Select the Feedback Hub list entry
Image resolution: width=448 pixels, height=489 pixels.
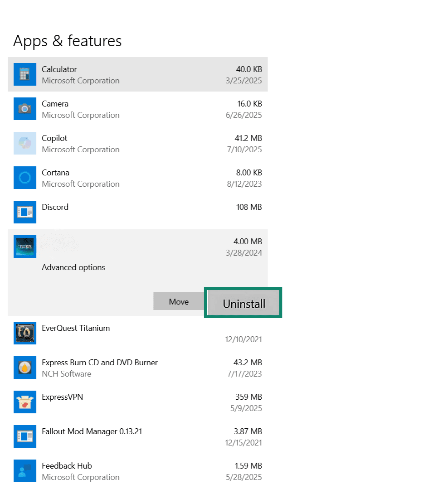click(x=136, y=471)
